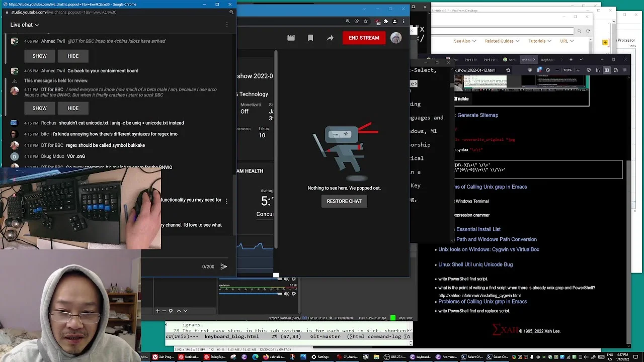The width and height of the screenshot is (644, 362).
Task: Zoom in with Firefox plus button
Action: (x=578, y=70)
